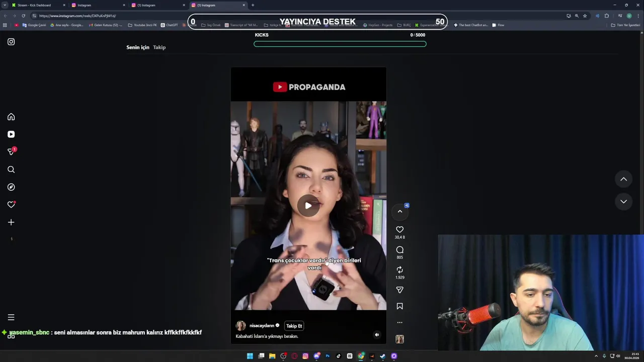Open the sidebar hamburger More menu
Screen dimensions: 644x362
[x=11, y=317]
